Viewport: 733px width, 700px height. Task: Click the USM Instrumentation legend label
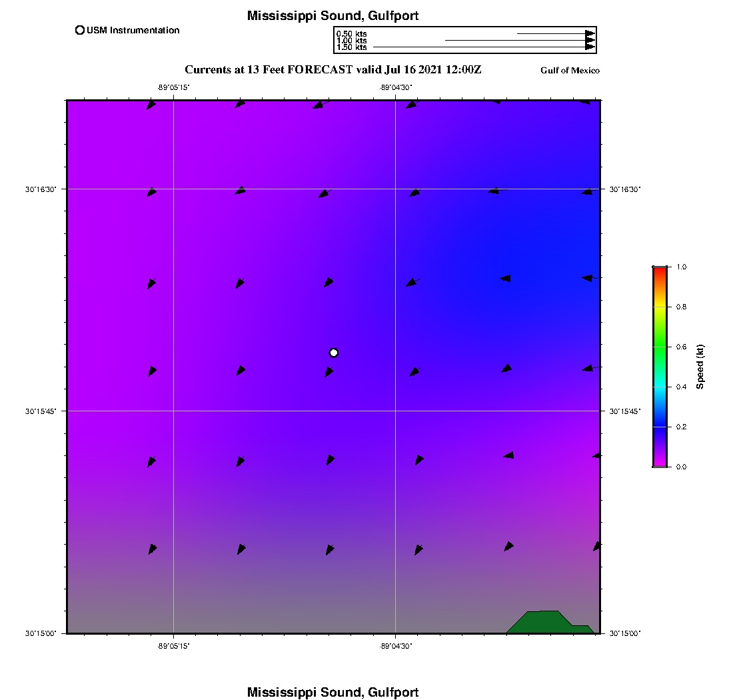click(133, 30)
